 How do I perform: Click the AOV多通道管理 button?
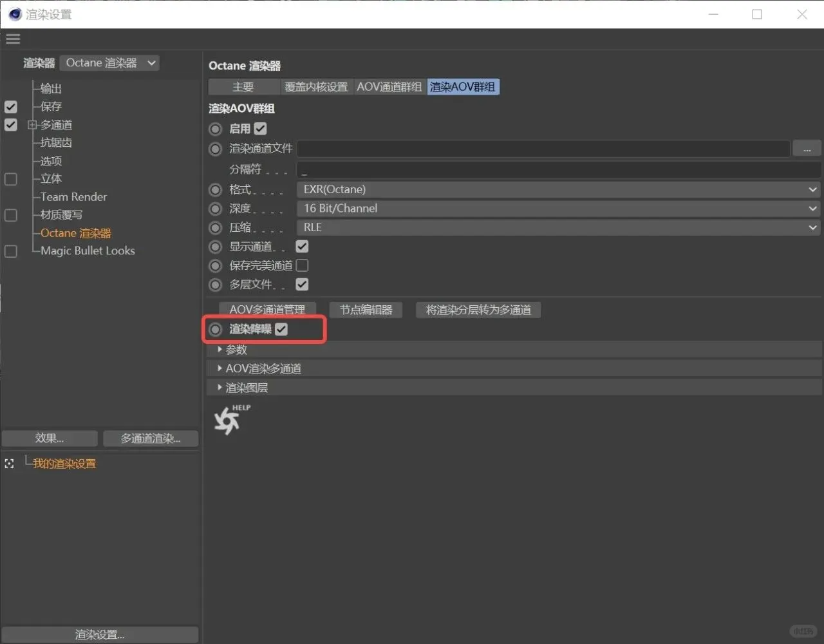coord(267,310)
